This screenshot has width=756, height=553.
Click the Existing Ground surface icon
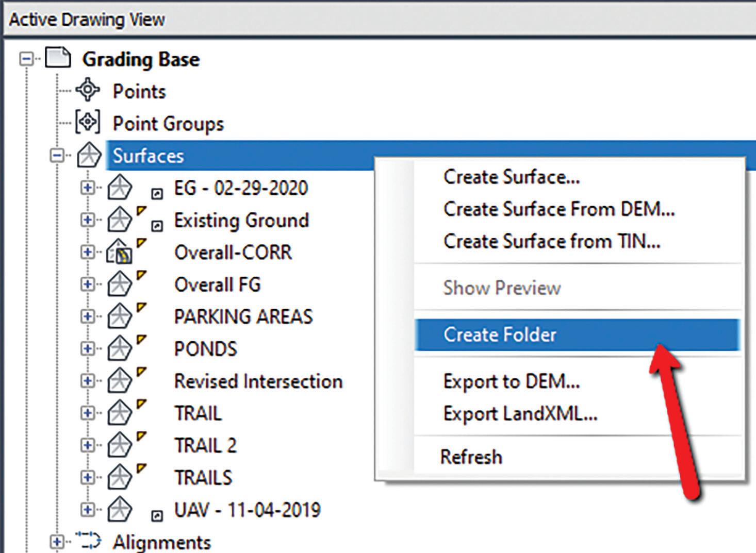click(120, 220)
